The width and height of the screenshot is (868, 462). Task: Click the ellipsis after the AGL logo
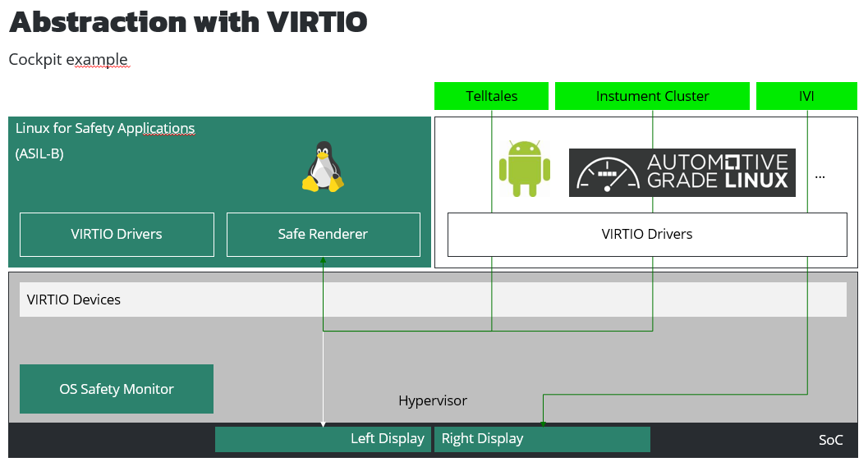(x=820, y=176)
